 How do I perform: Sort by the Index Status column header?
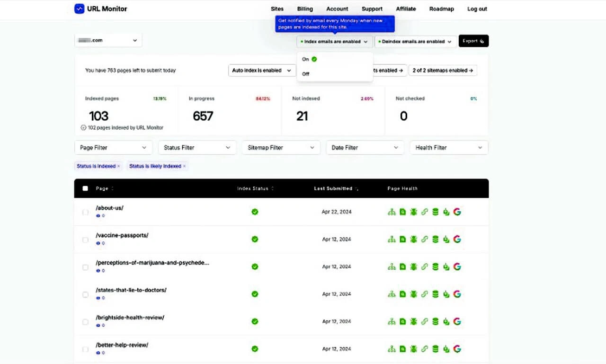pyautogui.click(x=255, y=188)
